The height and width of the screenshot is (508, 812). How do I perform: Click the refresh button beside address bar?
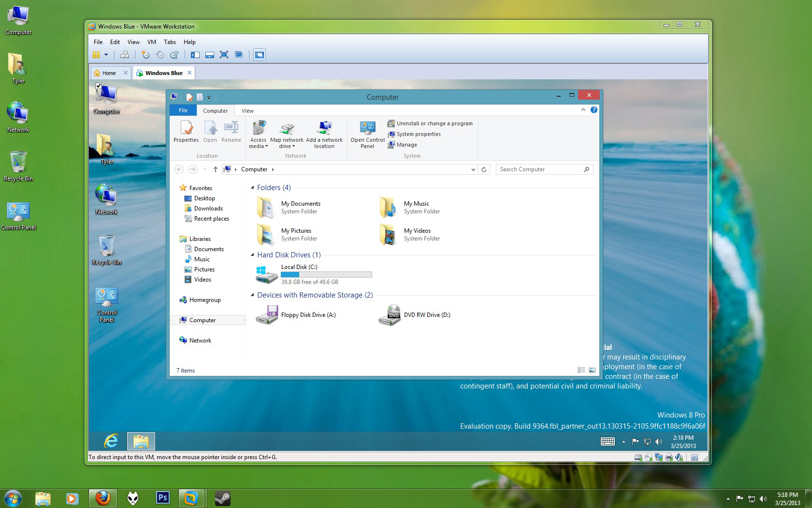point(484,169)
